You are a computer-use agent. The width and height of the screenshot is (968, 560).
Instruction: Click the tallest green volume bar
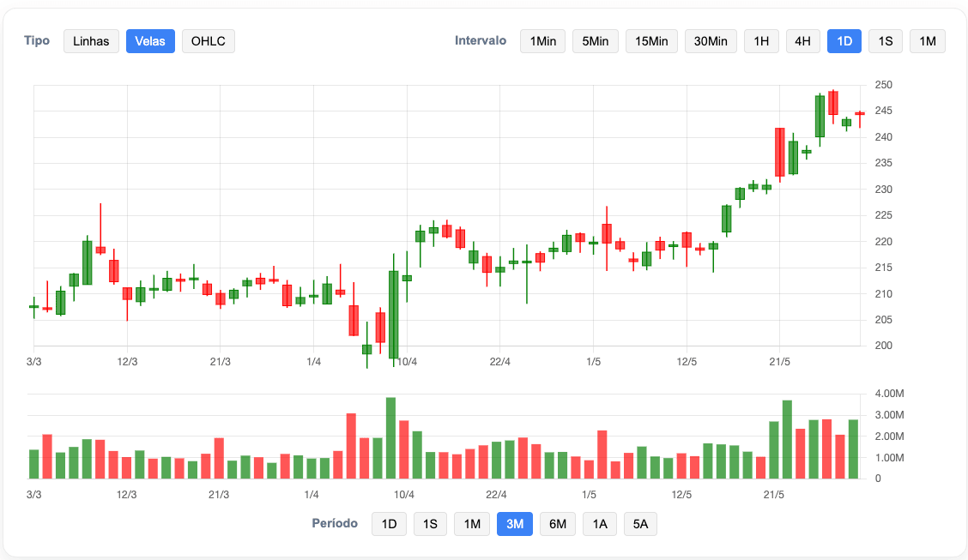coord(390,438)
